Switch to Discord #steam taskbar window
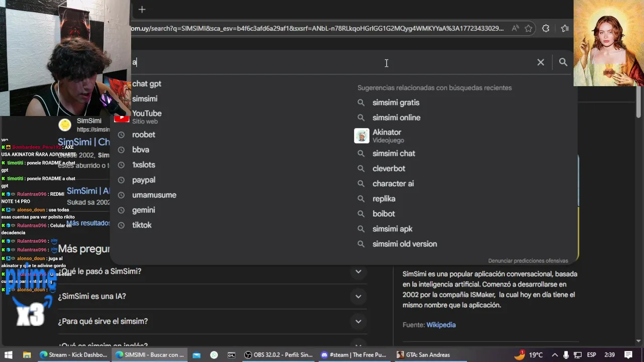The width and height of the screenshot is (644, 362). tap(354, 355)
